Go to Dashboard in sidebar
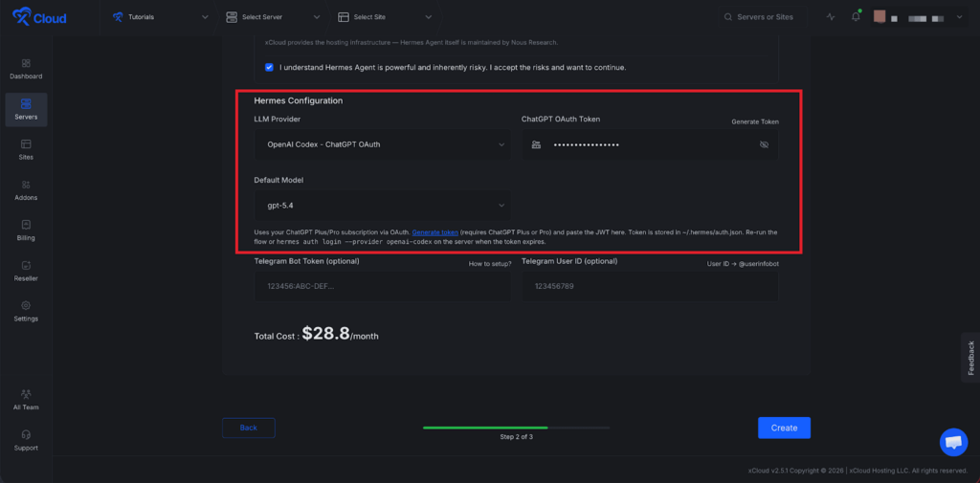Viewport: 980px width, 483px height. (26, 68)
